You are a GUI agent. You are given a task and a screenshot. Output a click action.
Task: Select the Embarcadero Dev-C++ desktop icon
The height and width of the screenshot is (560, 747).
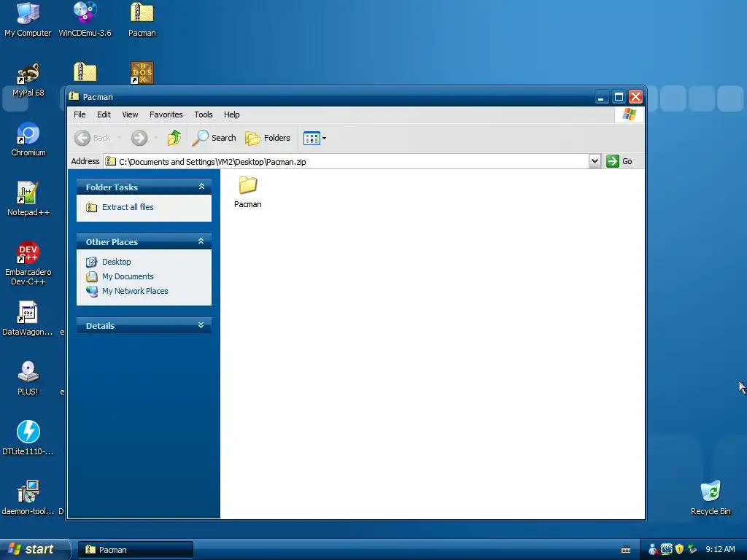(x=28, y=262)
